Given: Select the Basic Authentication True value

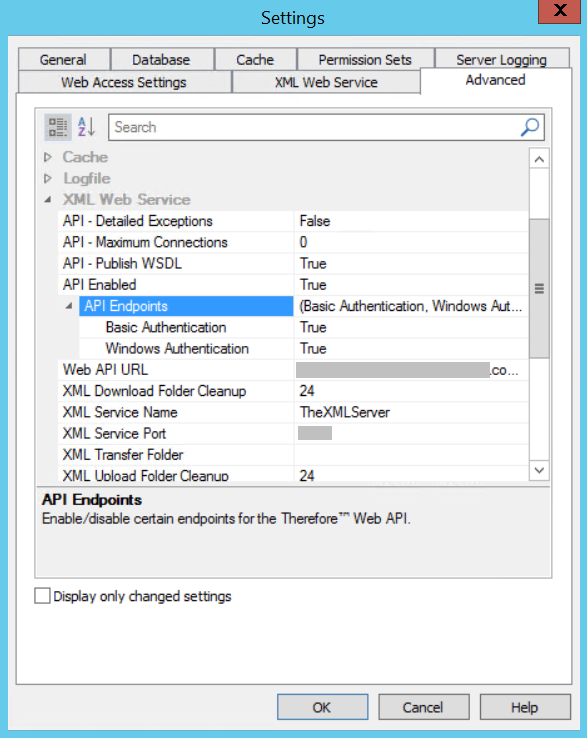Looking at the screenshot, I should (x=411, y=327).
